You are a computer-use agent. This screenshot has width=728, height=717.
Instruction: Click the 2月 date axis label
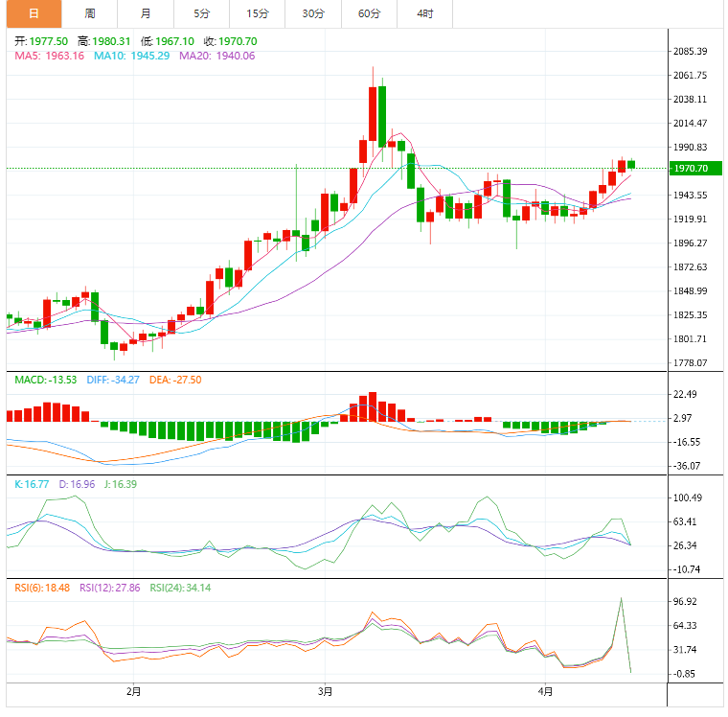134,691
